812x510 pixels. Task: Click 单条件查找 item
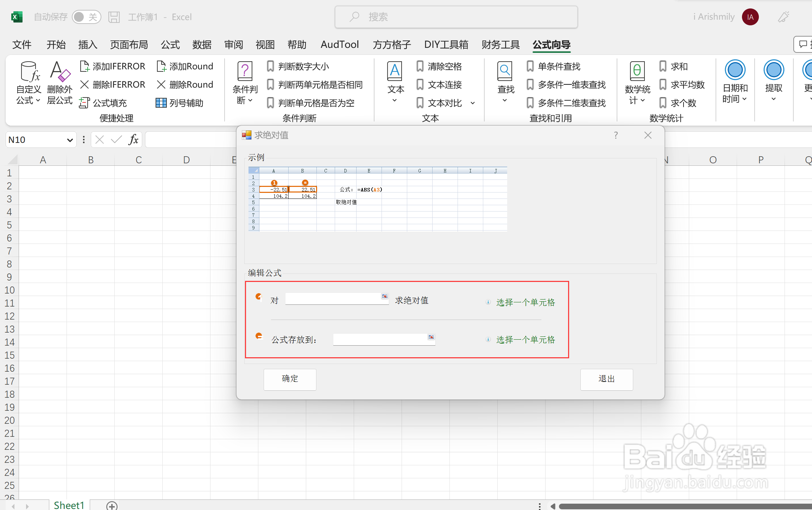point(553,66)
